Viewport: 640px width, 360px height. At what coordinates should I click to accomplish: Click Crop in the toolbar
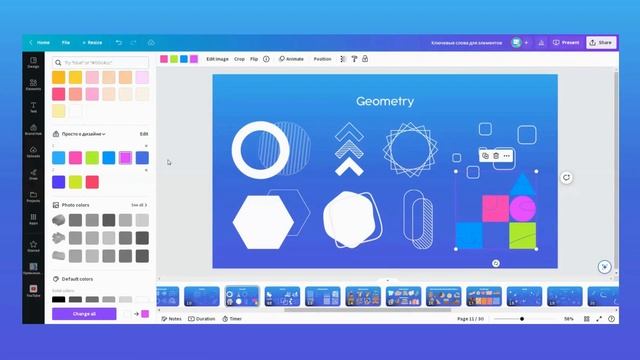[239, 59]
